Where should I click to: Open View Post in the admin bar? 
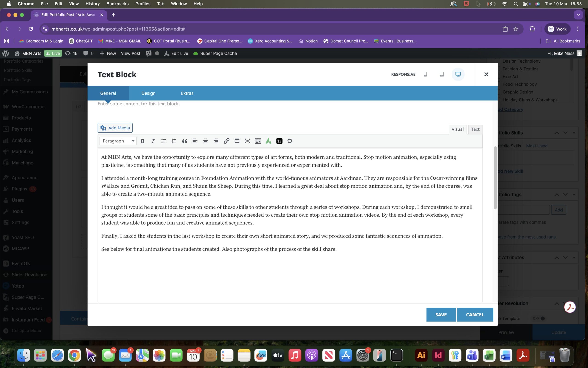tap(130, 53)
